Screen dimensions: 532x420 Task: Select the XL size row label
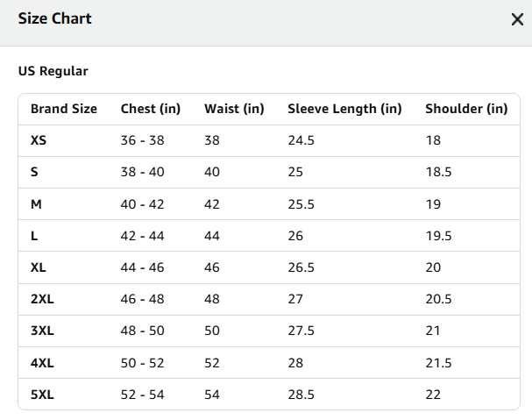(x=39, y=267)
